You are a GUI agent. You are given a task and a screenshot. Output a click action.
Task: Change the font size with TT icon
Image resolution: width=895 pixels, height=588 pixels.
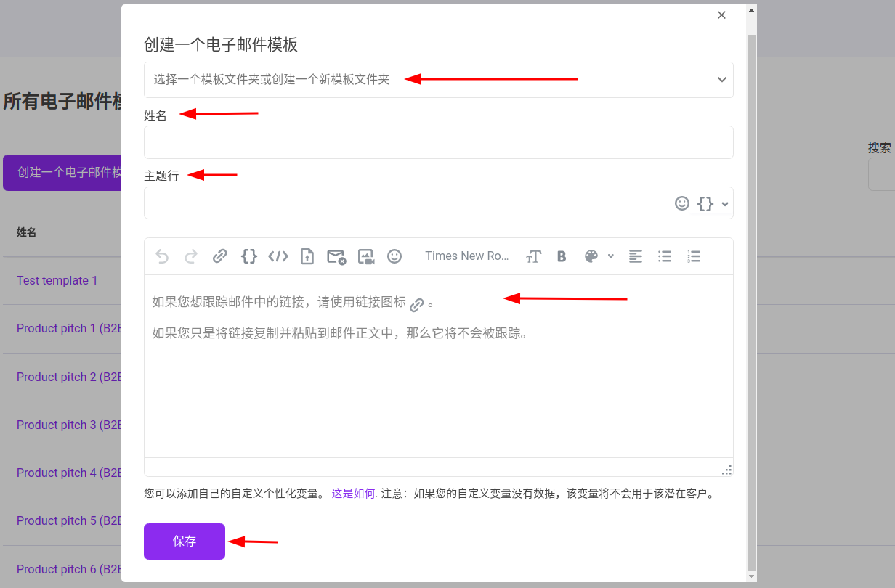pyautogui.click(x=534, y=256)
